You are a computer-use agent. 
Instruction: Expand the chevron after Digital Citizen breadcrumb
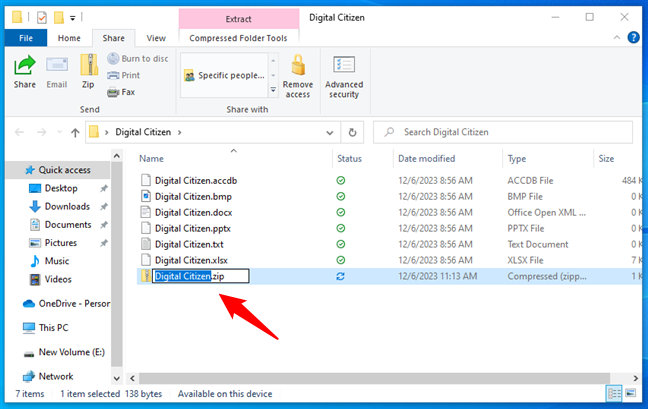point(179,132)
